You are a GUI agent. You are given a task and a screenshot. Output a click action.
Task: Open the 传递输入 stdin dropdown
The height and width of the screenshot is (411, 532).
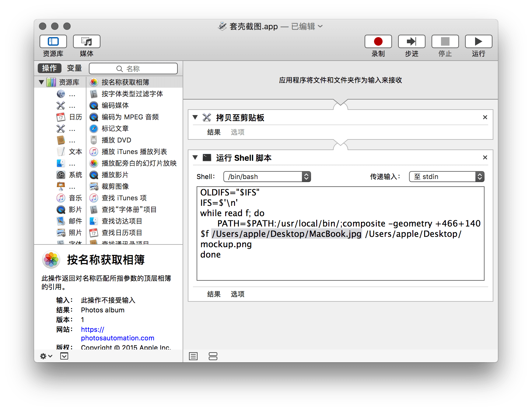(x=446, y=177)
